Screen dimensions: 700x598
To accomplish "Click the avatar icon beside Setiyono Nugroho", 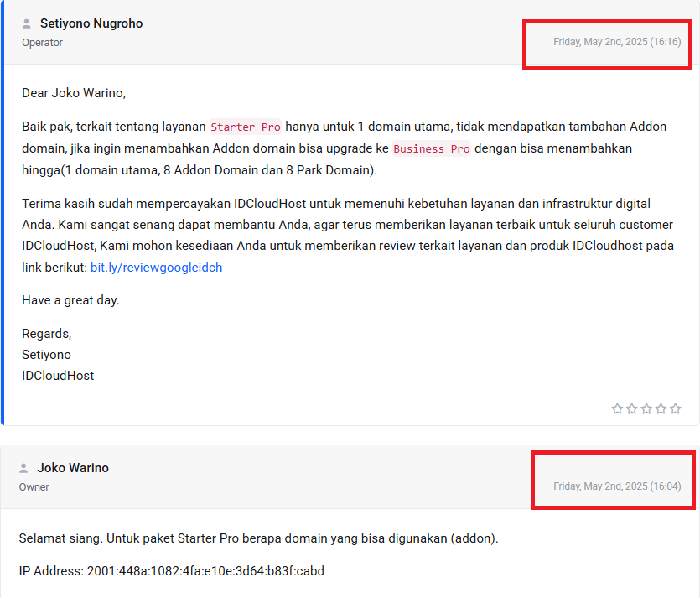I will pos(27,24).
